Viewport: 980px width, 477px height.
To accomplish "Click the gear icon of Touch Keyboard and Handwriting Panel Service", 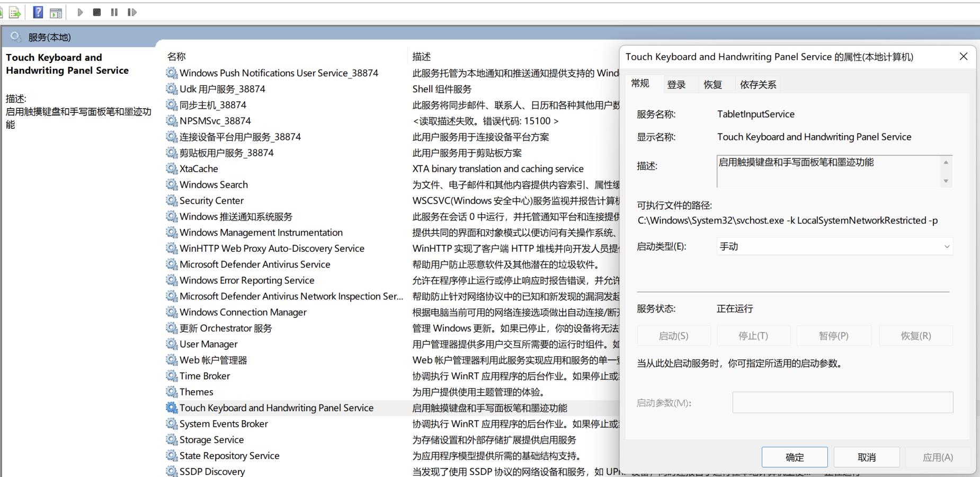I will 172,407.
